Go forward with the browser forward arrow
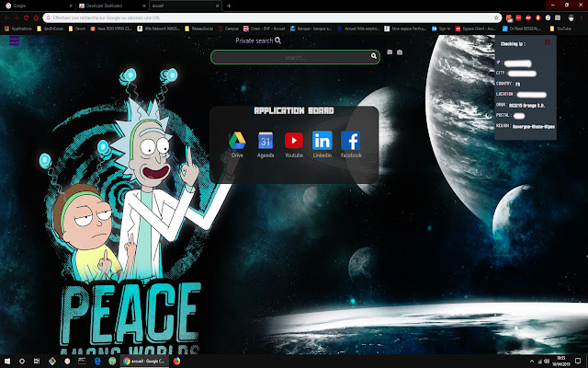 [17, 17]
